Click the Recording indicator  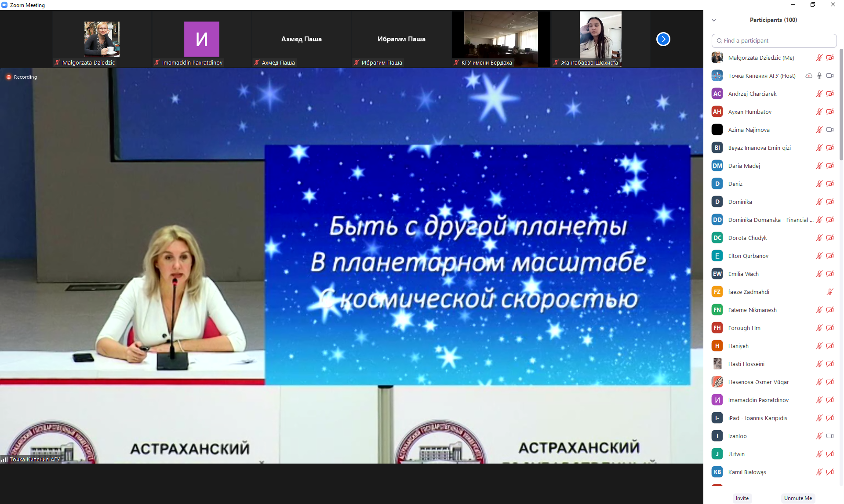point(22,77)
